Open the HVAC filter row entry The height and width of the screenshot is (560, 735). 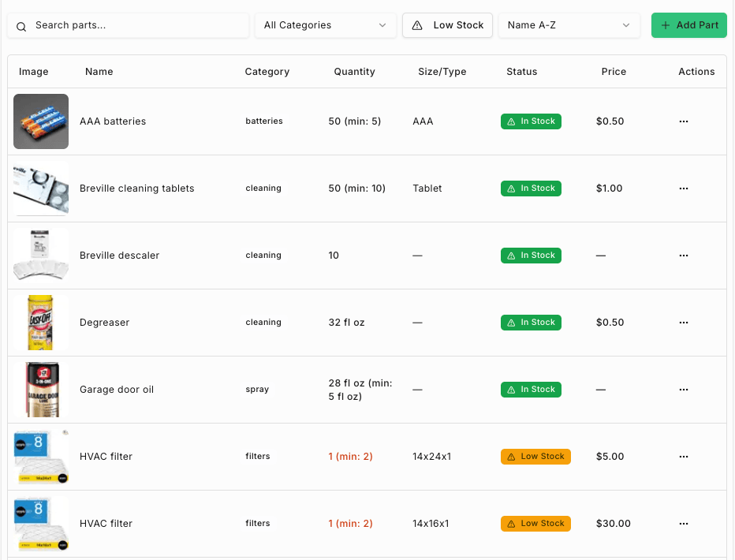click(x=105, y=457)
